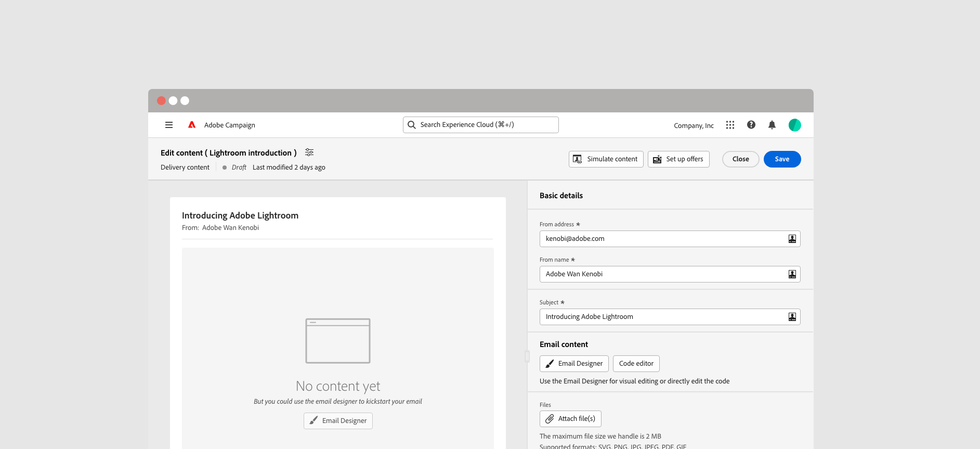This screenshot has height=449, width=980.
Task: Select the Company, Inc organization switcher
Action: (694, 125)
